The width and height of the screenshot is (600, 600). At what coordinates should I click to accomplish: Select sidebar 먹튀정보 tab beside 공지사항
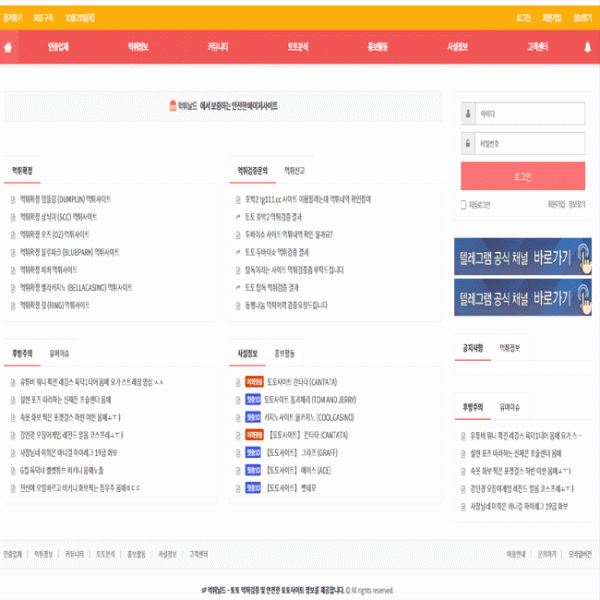pos(509,348)
